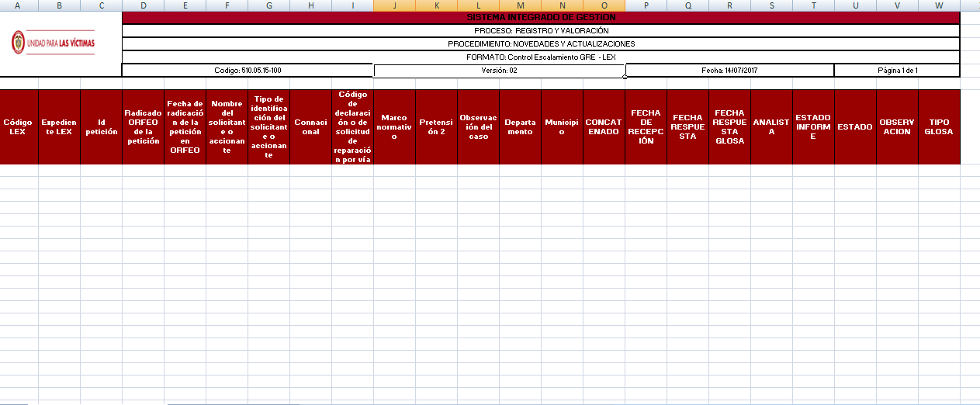
Task: Select the SISTEMA INTEGRADO DE GESTIÓN title cell
Action: (x=541, y=17)
